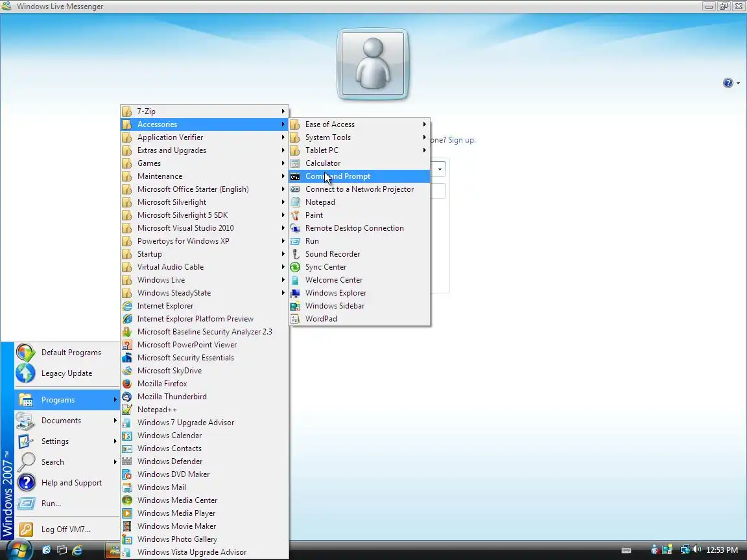Click Log Off VM7...
The width and height of the screenshot is (747, 560).
67,529
